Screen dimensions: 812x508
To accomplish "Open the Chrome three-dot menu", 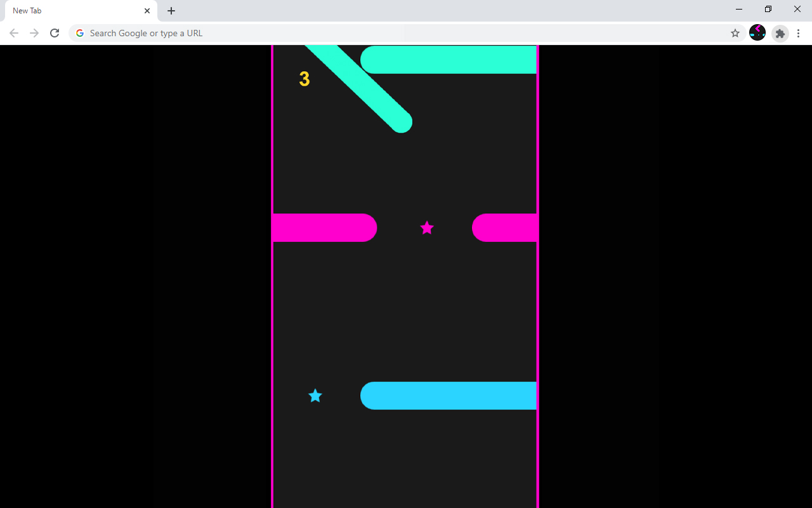I will (x=798, y=33).
